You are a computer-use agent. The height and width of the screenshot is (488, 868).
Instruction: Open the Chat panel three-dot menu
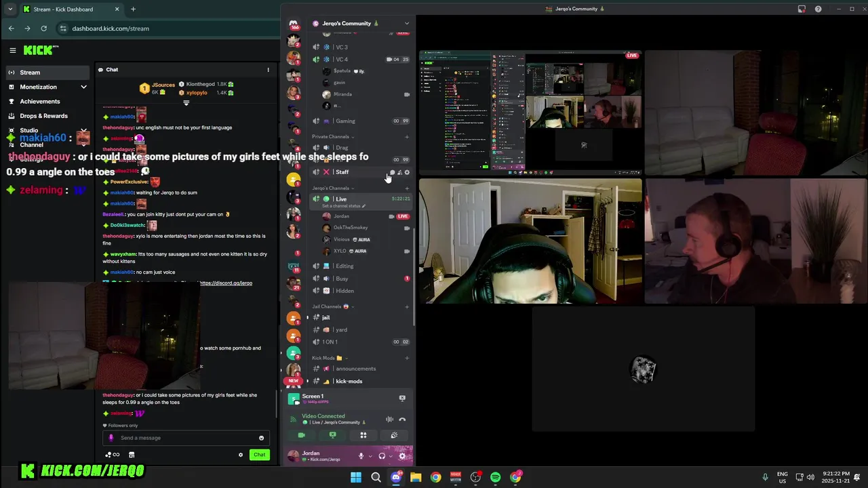(268, 69)
